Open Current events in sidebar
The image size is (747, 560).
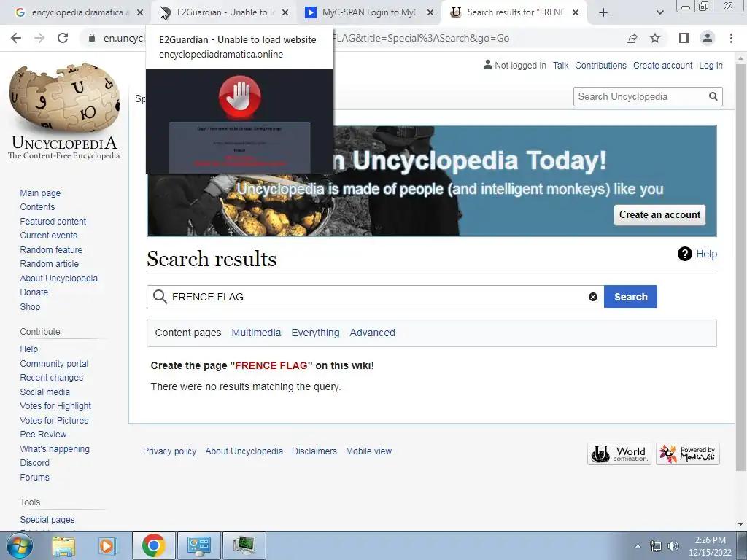coord(48,236)
